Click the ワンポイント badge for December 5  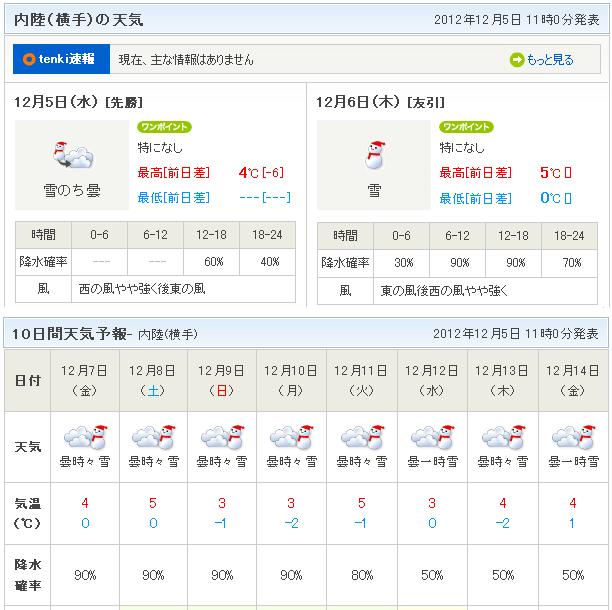tap(164, 127)
